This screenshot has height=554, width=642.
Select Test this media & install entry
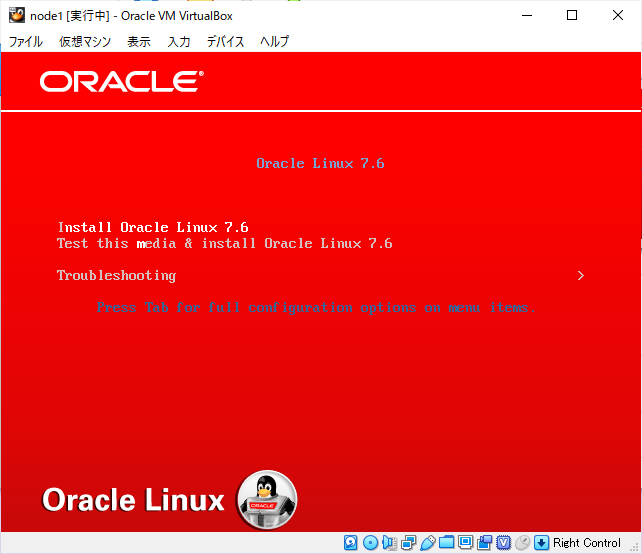(x=225, y=243)
